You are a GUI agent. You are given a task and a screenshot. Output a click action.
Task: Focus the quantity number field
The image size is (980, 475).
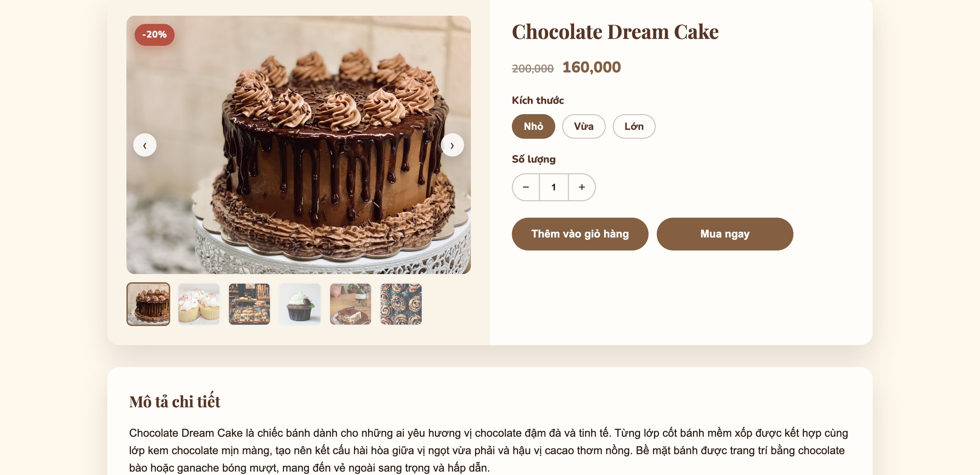tap(554, 187)
